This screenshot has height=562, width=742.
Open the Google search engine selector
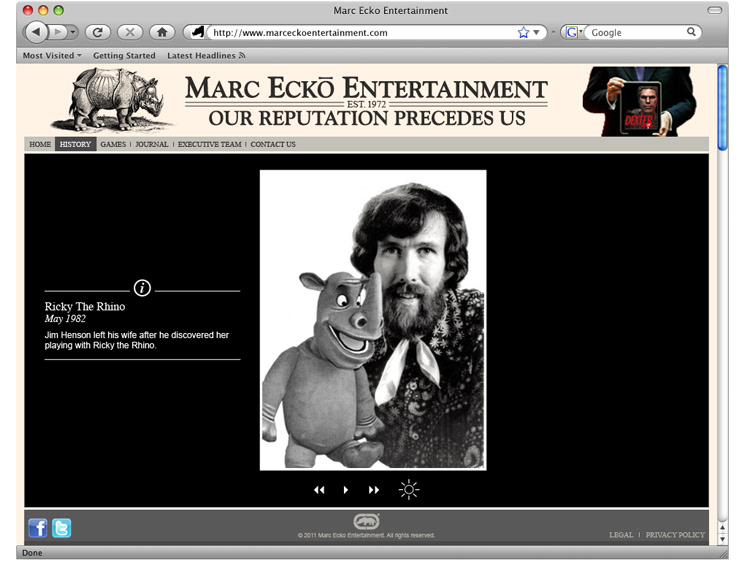(x=573, y=32)
